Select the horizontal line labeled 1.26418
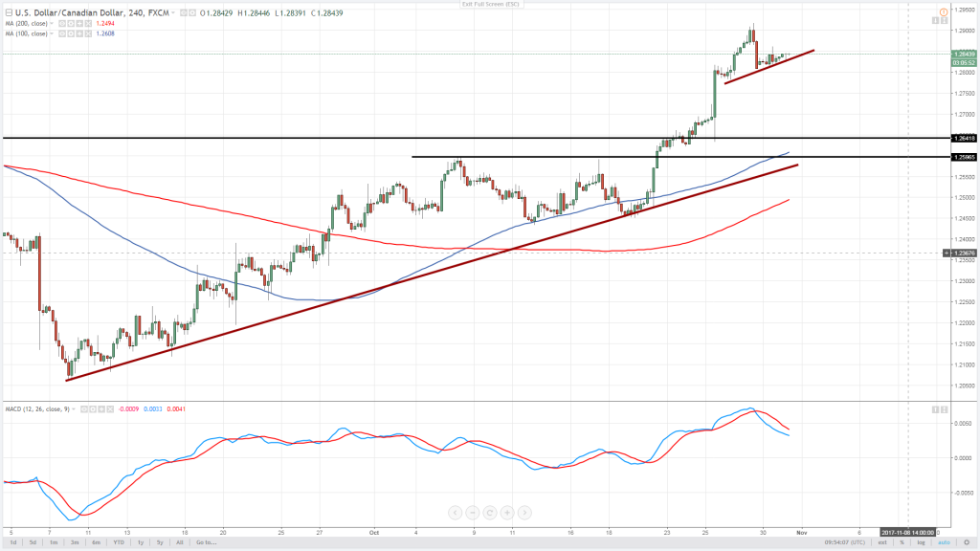Viewport: 980px width, 551px height. coord(475,138)
